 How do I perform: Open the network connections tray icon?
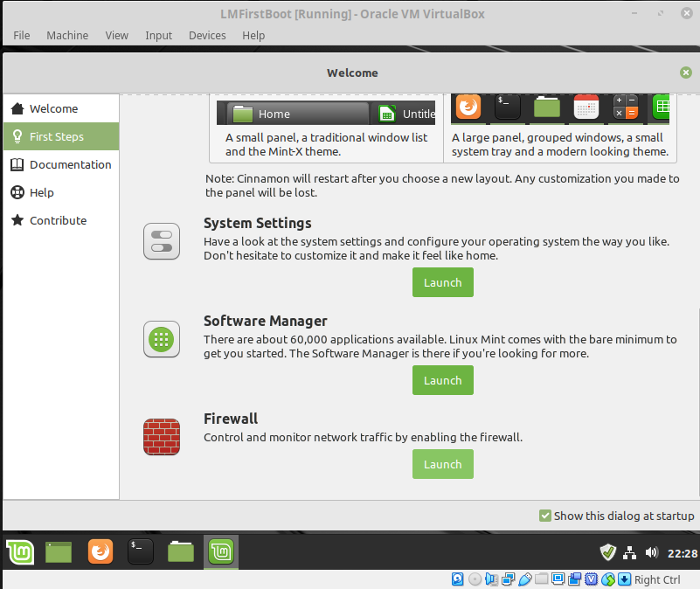click(629, 553)
